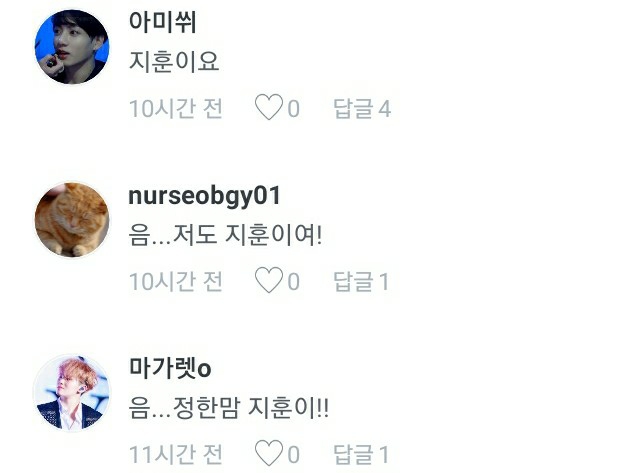This screenshot has width=630, height=473.
Task: Like the comment by 아미쒸
Action: click(x=268, y=107)
